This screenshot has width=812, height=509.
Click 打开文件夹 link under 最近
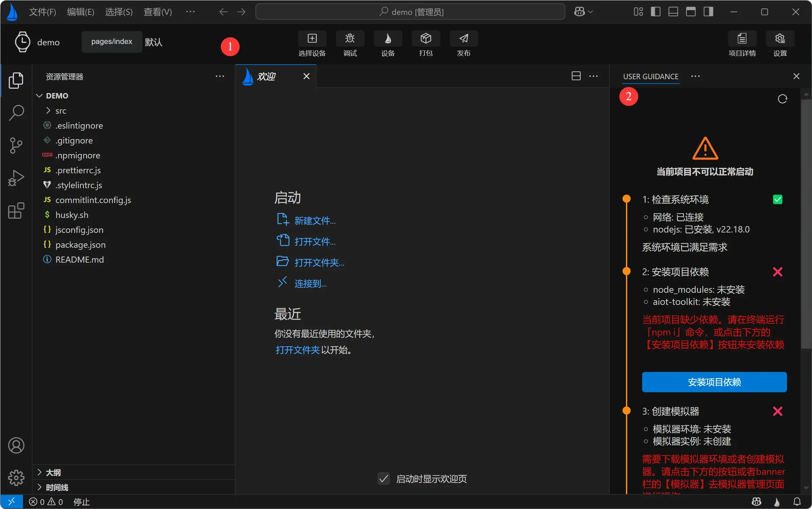[x=297, y=350]
